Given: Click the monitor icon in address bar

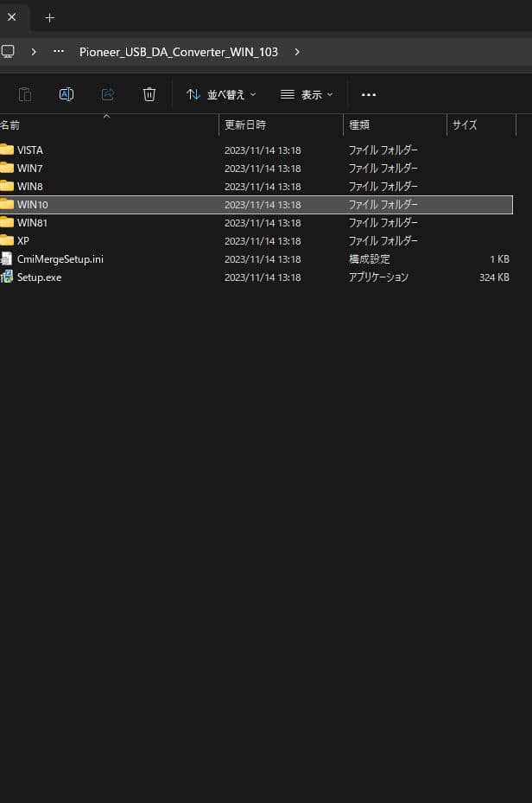Looking at the screenshot, I should tap(8, 52).
